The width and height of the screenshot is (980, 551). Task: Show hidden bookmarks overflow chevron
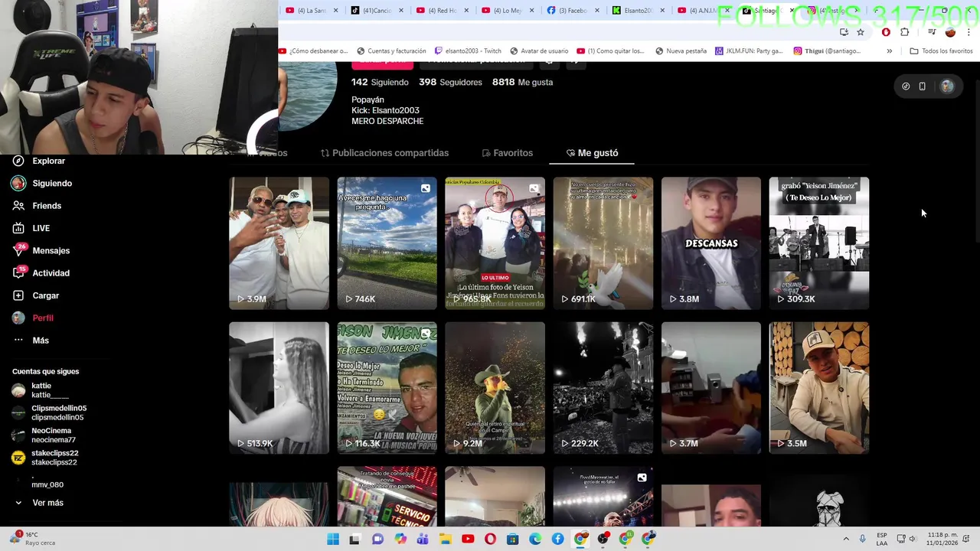889,51
